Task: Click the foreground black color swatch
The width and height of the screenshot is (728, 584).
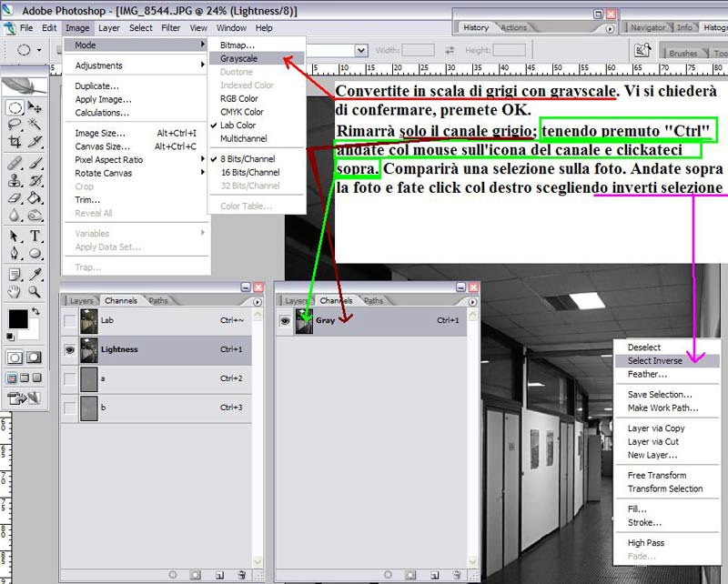Action: coord(17,318)
